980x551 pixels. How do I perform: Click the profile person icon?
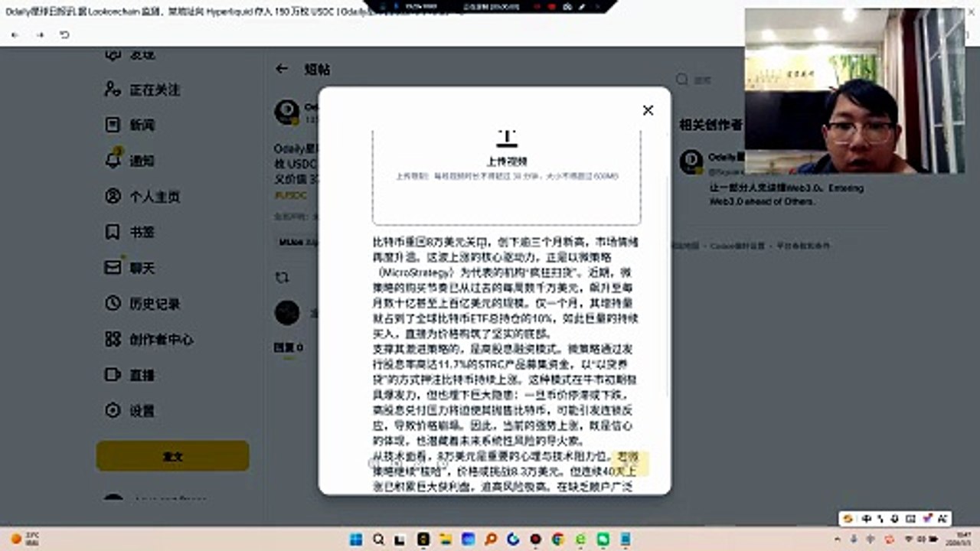pos(113,196)
